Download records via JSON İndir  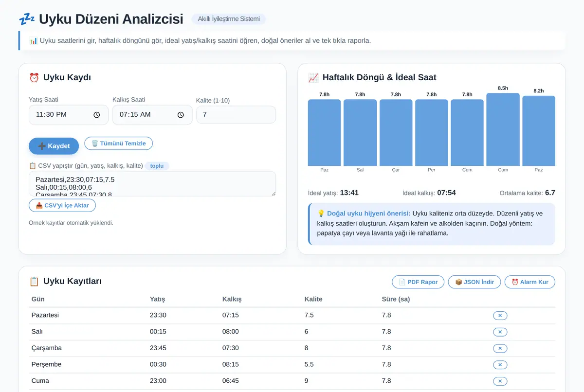474,282
